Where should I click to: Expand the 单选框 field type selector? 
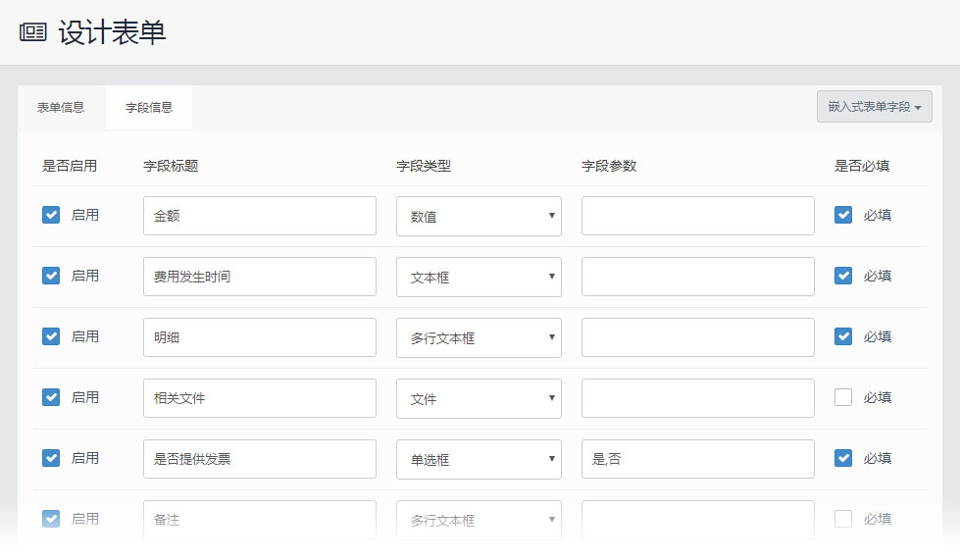pyautogui.click(x=479, y=459)
